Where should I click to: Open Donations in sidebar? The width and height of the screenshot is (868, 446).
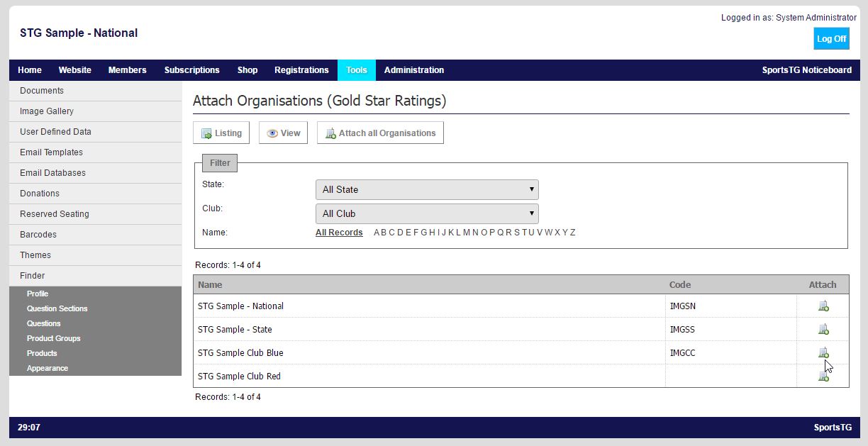95,194
